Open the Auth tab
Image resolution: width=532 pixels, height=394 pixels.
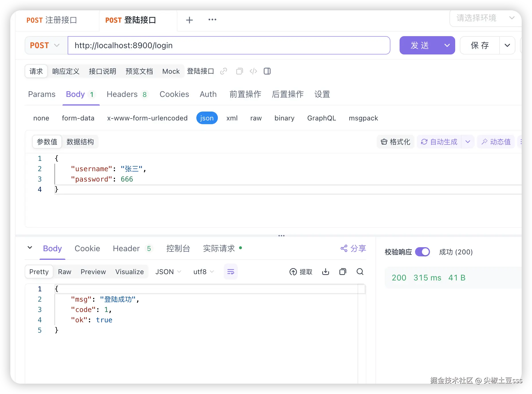[x=208, y=94]
